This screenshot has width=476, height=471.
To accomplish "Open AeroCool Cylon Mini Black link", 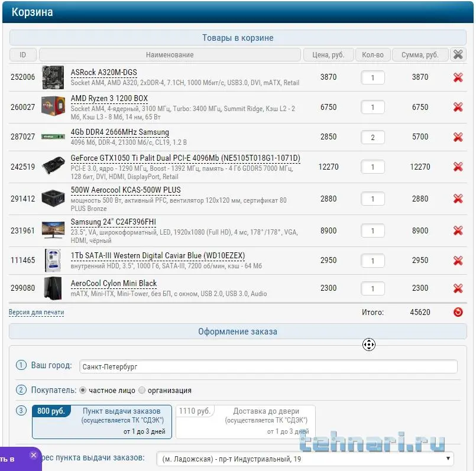I will tap(114, 284).
